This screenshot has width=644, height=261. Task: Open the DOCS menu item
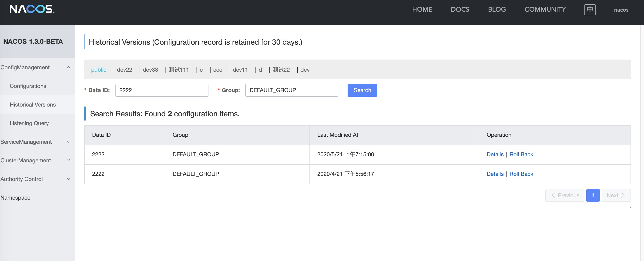(x=460, y=9)
